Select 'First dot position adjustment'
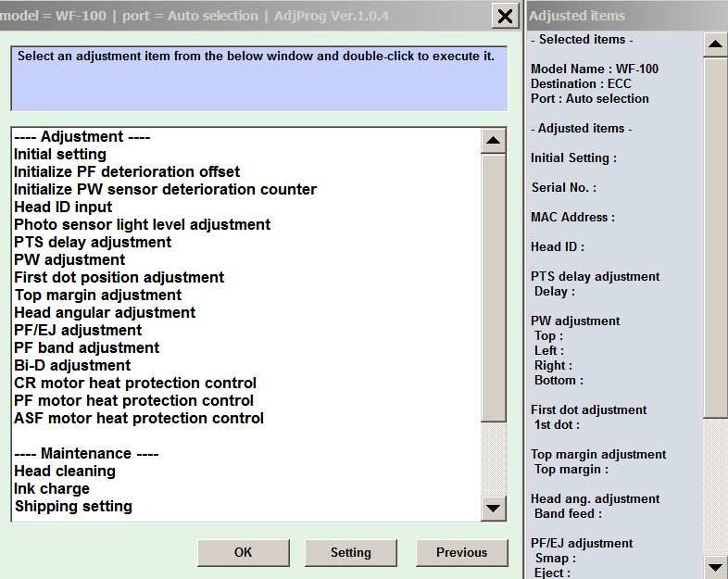Image resolution: width=728 pixels, height=579 pixels. click(119, 278)
